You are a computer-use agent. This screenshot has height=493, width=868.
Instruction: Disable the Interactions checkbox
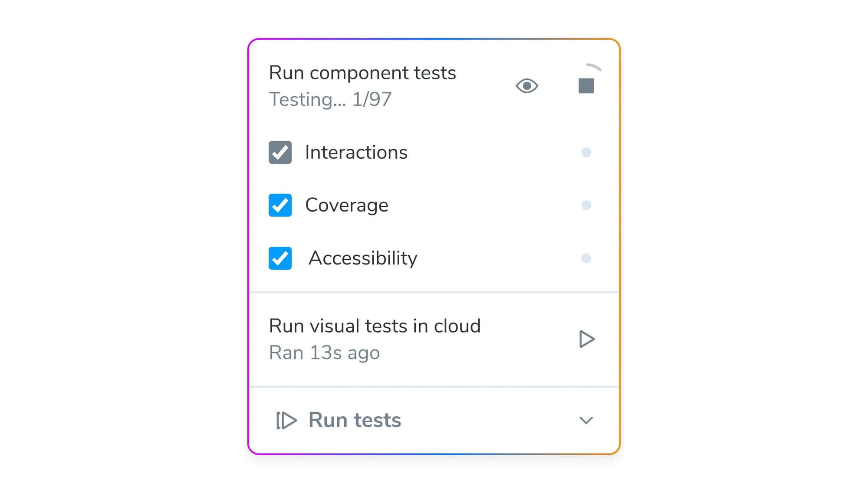coord(280,153)
